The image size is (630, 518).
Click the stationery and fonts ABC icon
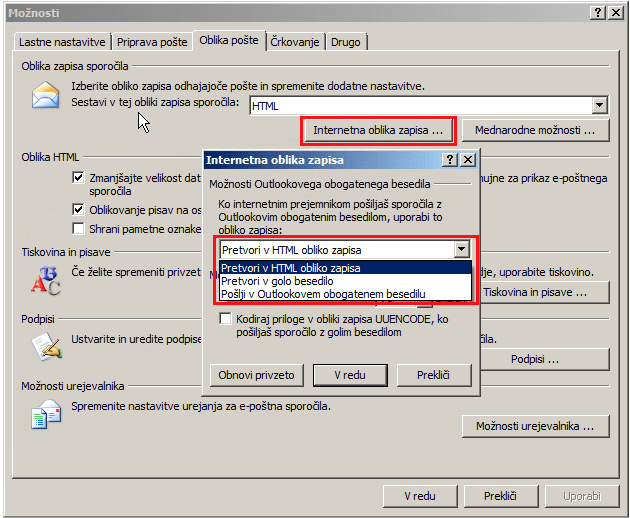point(46,282)
